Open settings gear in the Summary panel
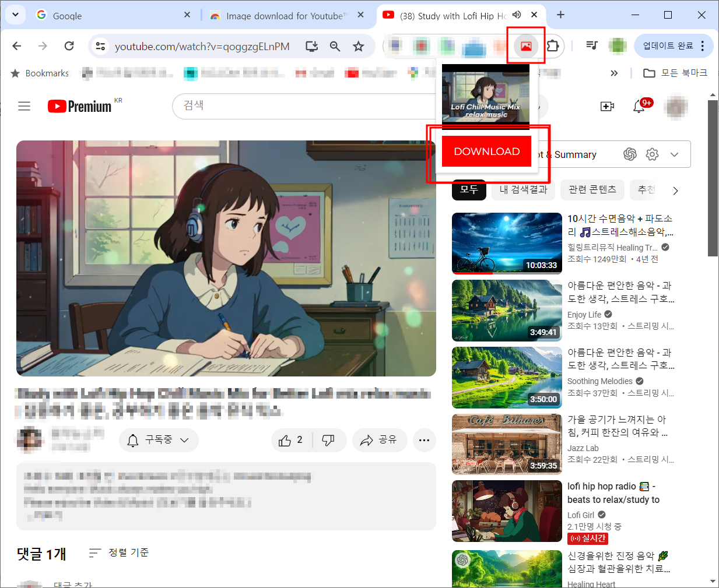The height and width of the screenshot is (588, 719). (x=652, y=154)
